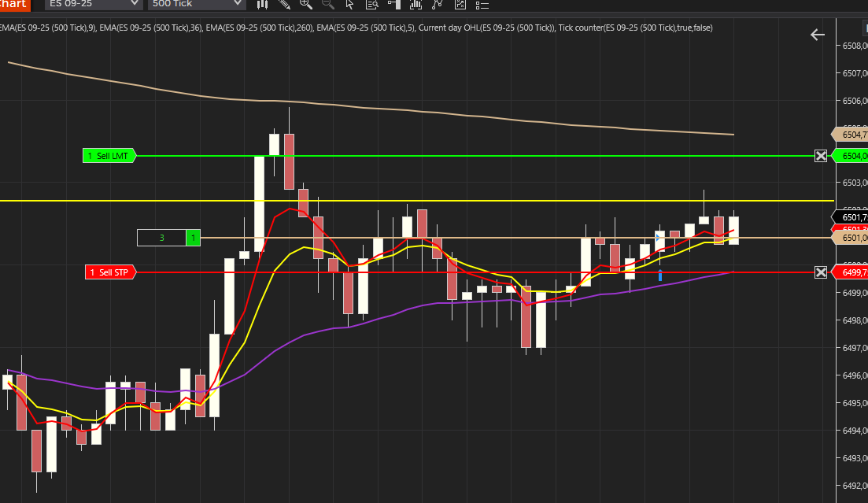This screenshot has height=503, width=868.
Task: Click the 6508,0 price axis label
Action: click(854, 46)
